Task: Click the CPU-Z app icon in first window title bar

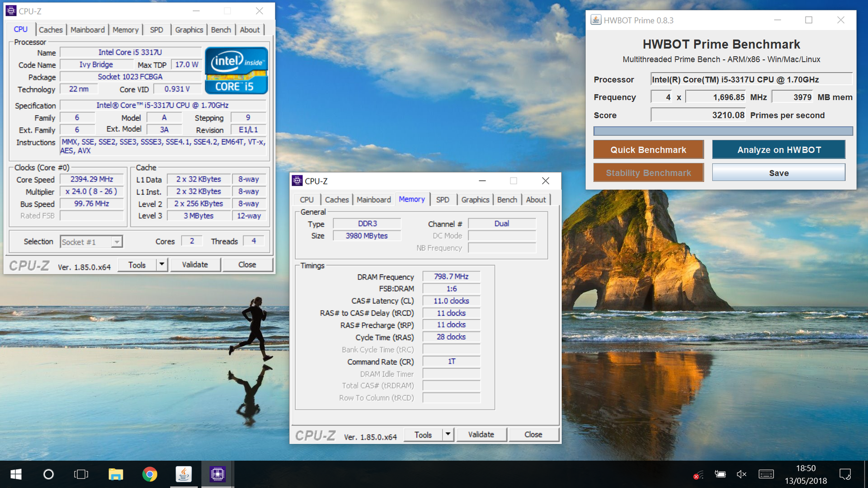Action: 11,11
